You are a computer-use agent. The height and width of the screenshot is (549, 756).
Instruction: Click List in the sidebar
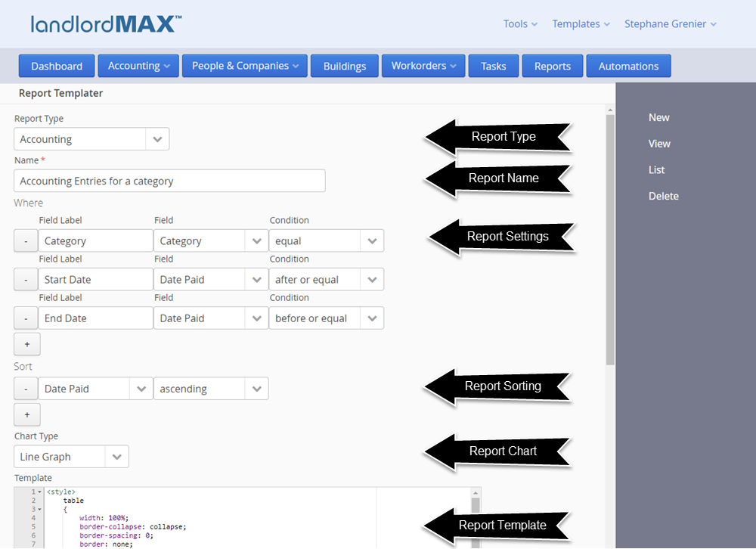coord(656,170)
